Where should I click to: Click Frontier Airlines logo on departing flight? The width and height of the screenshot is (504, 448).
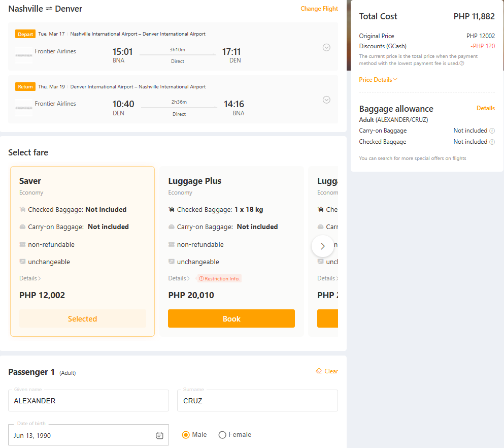click(24, 55)
